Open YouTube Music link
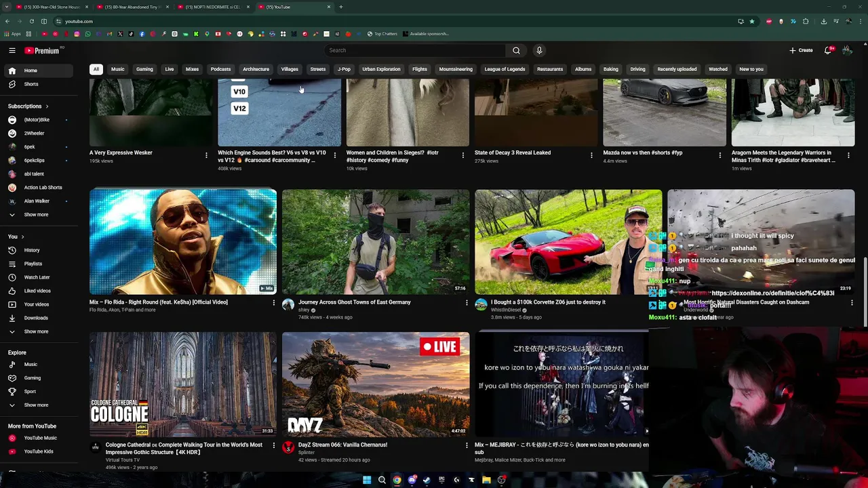The height and width of the screenshot is (488, 868). (x=40, y=438)
